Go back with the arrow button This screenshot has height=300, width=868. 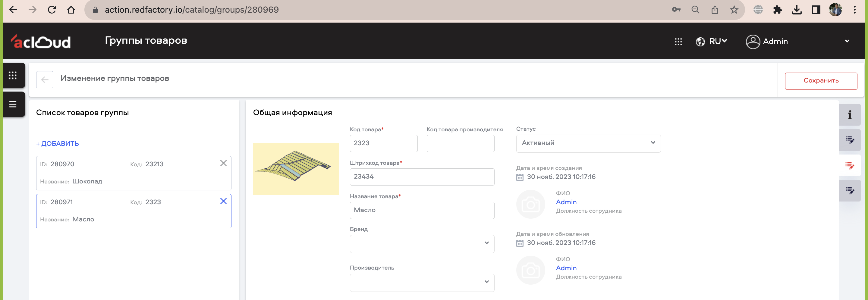45,80
